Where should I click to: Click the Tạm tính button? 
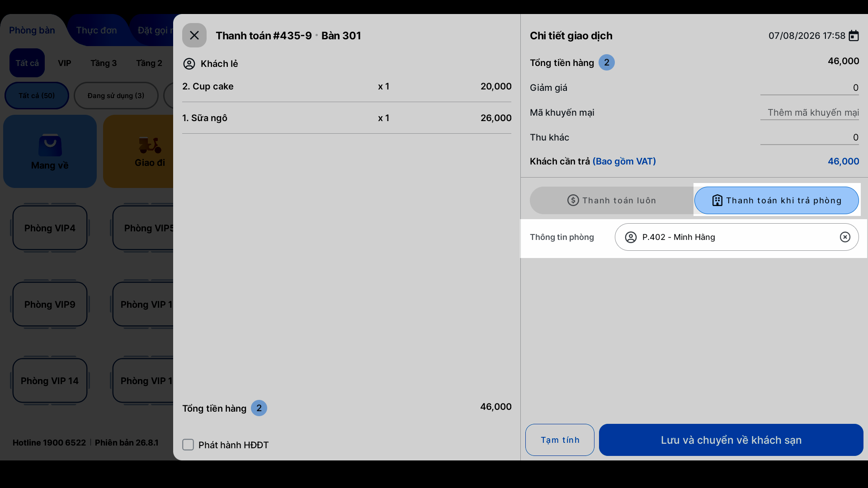560,440
